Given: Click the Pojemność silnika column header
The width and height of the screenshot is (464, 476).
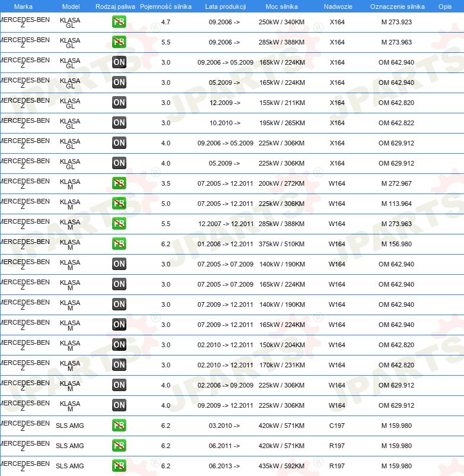Looking at the screenshot, I should (x=166, y=6).
